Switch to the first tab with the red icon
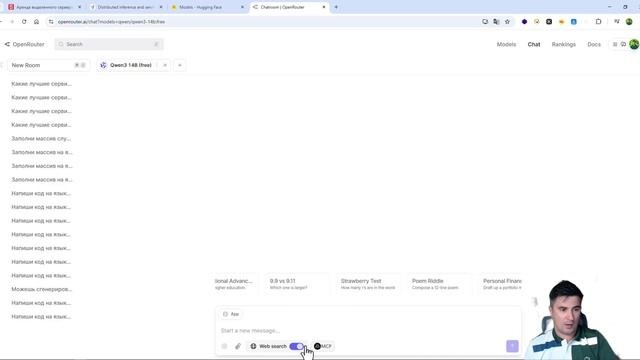This screenshot has width=640, height=360. click(44, 7)
